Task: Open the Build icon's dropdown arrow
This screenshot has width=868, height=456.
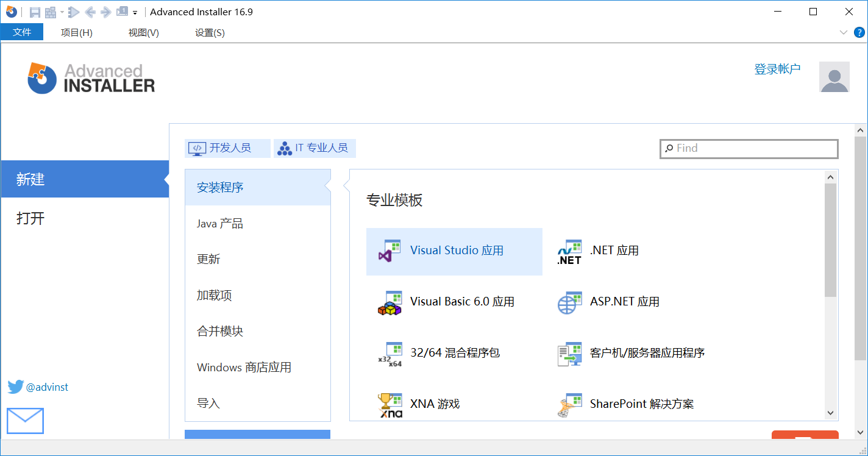Action: point(62,12)
